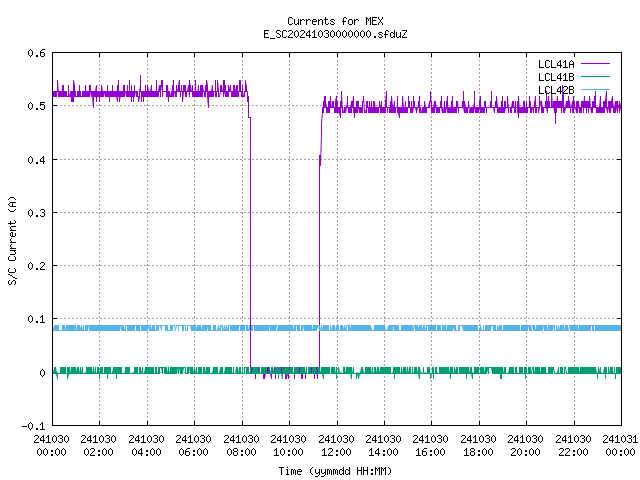
Task: Click the x-axis label 'Time (yymmdd HH:MM)'
Action: tap(335, 471)
